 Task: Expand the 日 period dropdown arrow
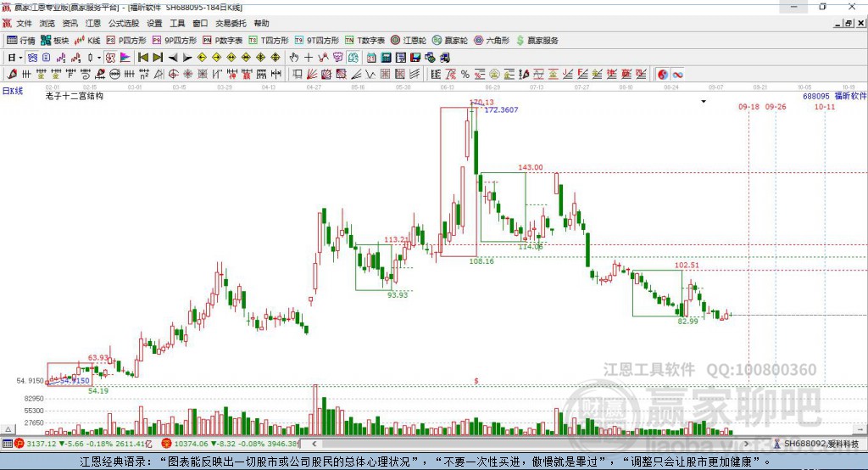pyautogui.click(x=20, y=58)
